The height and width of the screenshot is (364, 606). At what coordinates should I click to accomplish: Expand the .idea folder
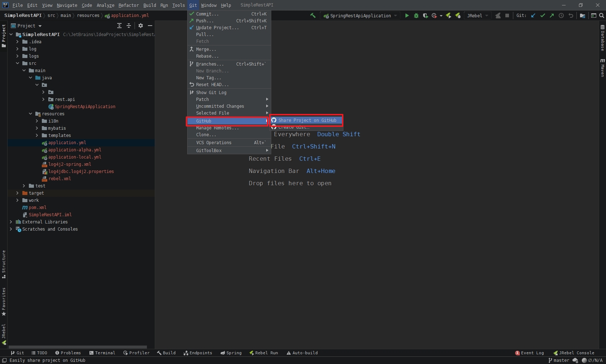(x=17, y=41)
